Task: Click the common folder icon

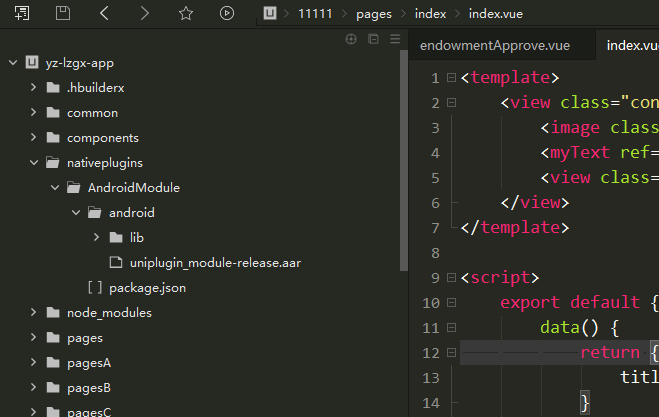Action: [x=53, y=113]
